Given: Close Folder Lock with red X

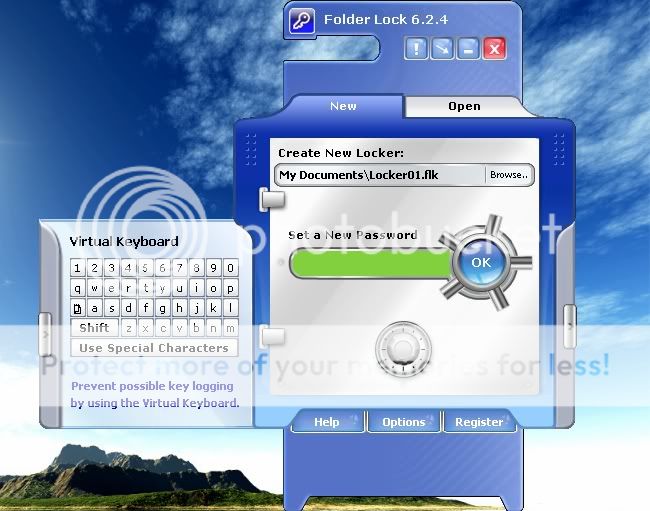Looking at the screenshot, I should pos(494,47).
